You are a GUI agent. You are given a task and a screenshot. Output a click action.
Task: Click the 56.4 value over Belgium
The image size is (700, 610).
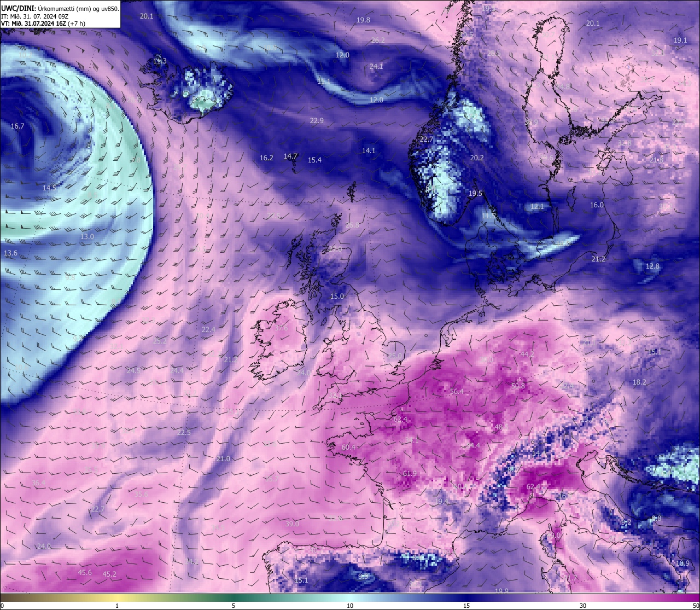(x=457, y=392)
